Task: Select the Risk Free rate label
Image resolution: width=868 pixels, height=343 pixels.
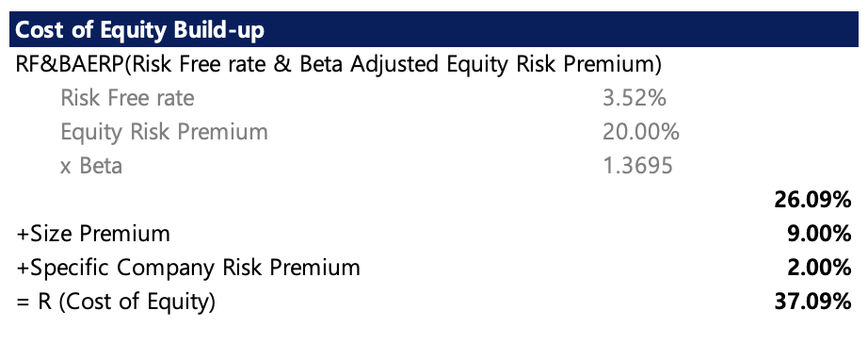Action: (127, 99)
